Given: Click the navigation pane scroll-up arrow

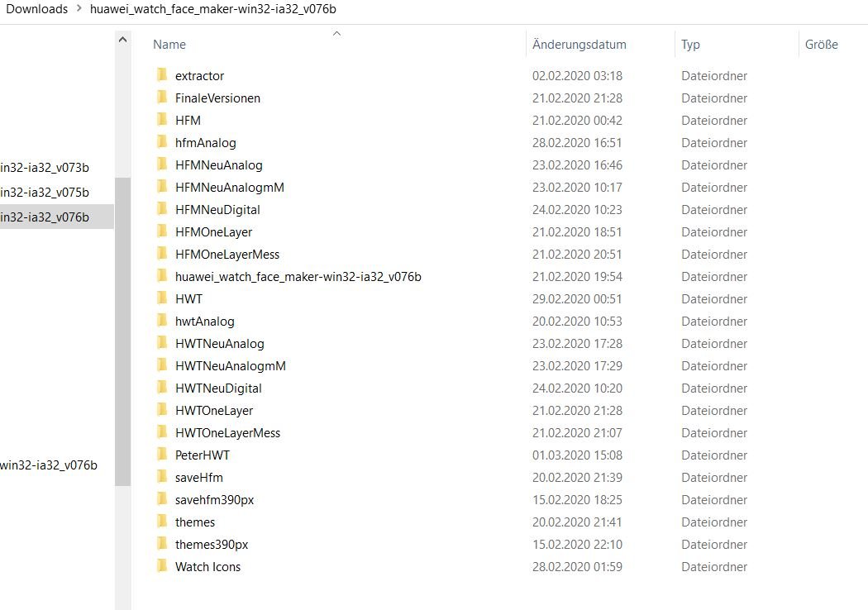Looking at the screenshot, I should [123, 40].
